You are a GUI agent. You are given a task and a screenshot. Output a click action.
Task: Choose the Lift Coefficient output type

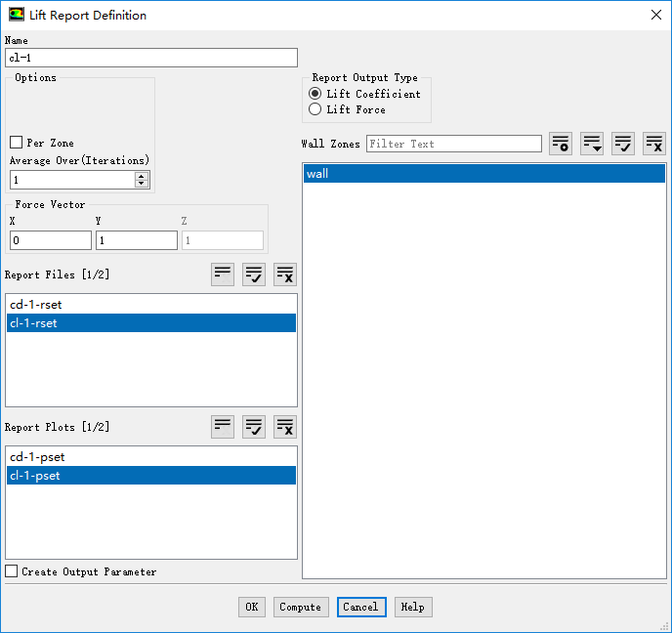[x=315, y=94]
